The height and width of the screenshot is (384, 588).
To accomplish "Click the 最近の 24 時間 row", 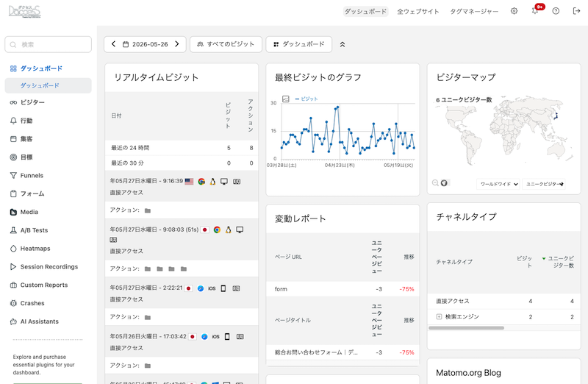I will click(x=182, y=148).
